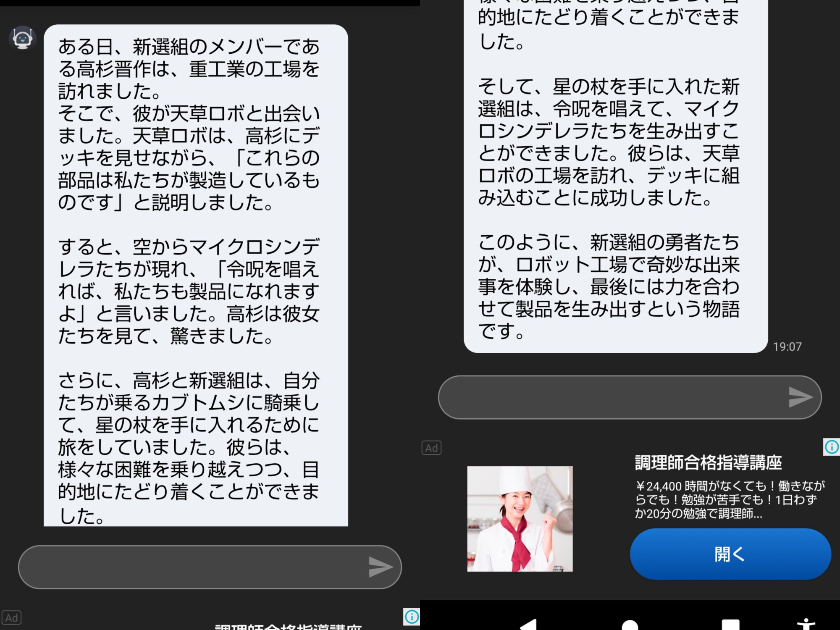Tap the chat bubble ending 物語です

pyautogui.click(x=615, y=176)
